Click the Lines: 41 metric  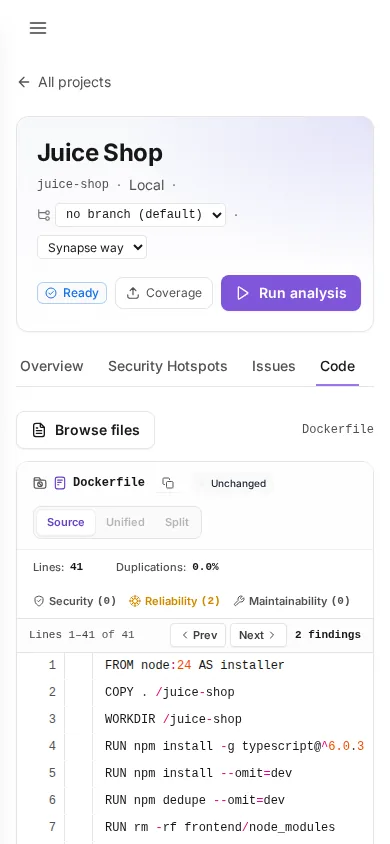pyautogui.click(x=58, y=567)
